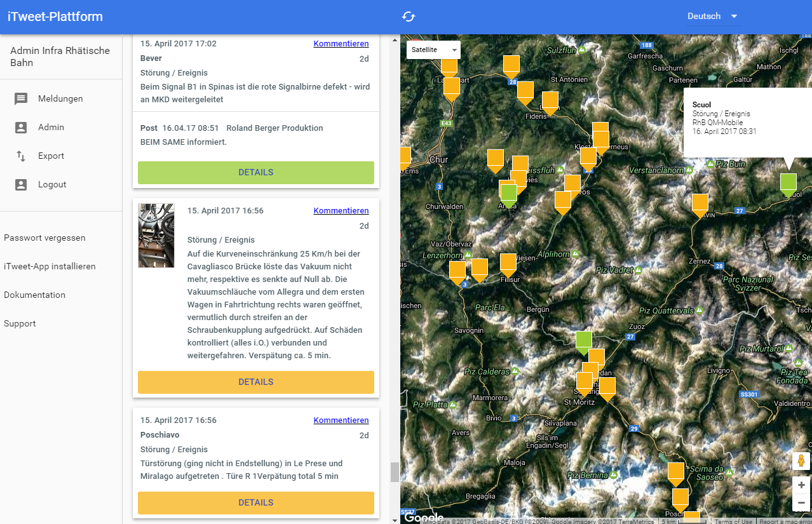The image size is (812, 524).
Task: Open the Deutsch language dropdown
Action: (714, 17)
